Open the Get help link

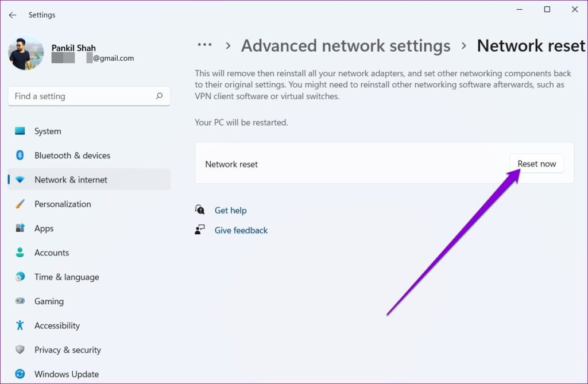[x=230, y=210]
